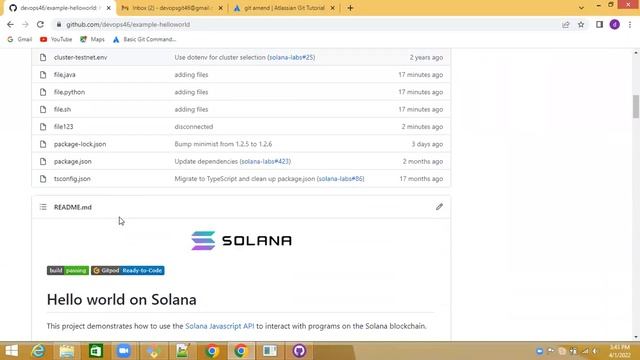Image resolution: width=640 pixels, height=360 pixels.
Task: Open a new browser tab
Action: click(x=350, y=8)
